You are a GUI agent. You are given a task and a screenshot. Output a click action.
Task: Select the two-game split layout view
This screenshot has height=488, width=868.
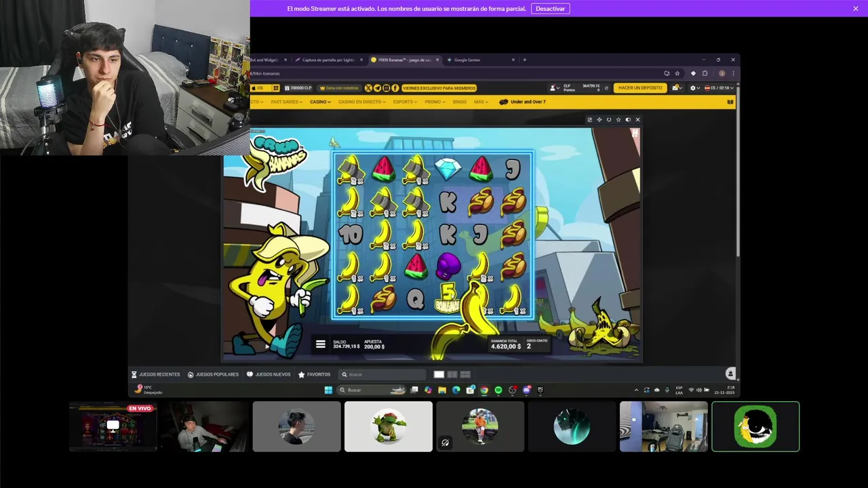(452, 374)
